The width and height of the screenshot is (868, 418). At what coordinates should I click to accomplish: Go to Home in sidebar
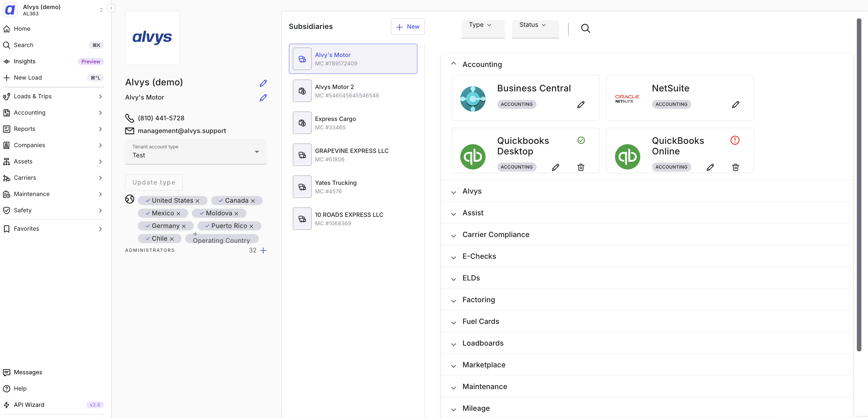[x=53, y=29]
